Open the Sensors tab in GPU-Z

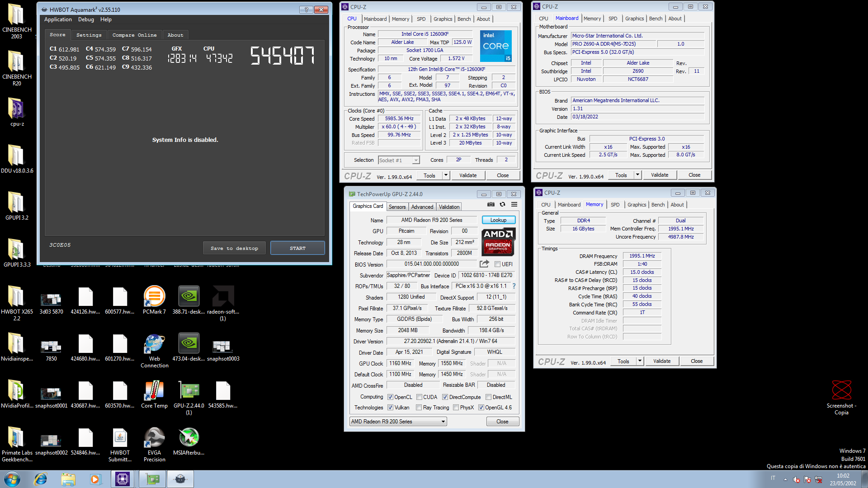[397, 207]
